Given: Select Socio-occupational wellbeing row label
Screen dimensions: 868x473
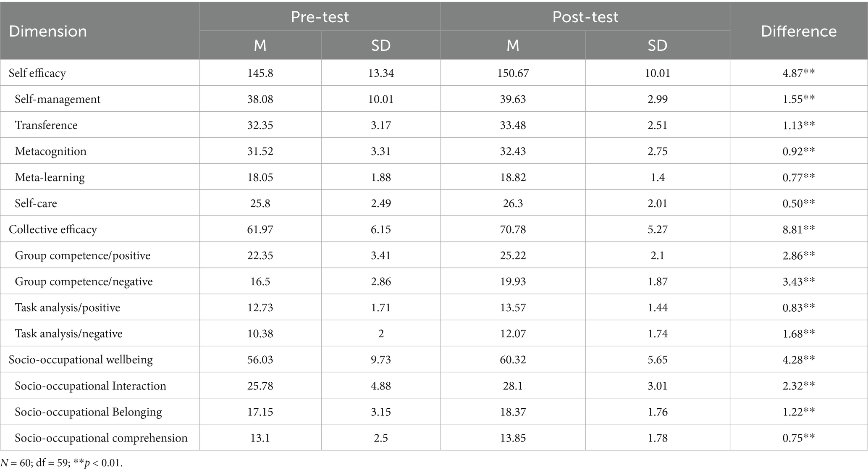Looking at the screenshot, I should pos(81,360).
